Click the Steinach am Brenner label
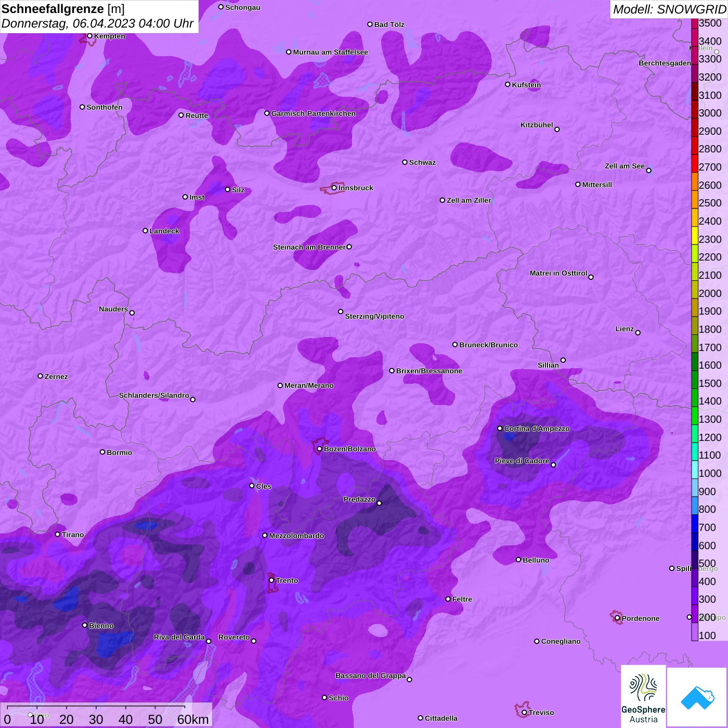The image size is (728, 728). tap(309, 247)
